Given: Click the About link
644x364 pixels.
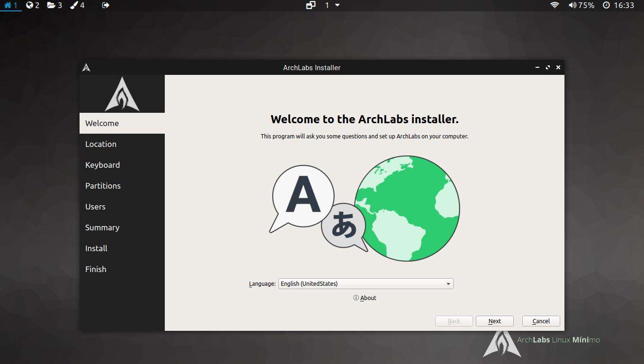Looking at the screenshot, I should pyautogui.click(x=365, y=298).
